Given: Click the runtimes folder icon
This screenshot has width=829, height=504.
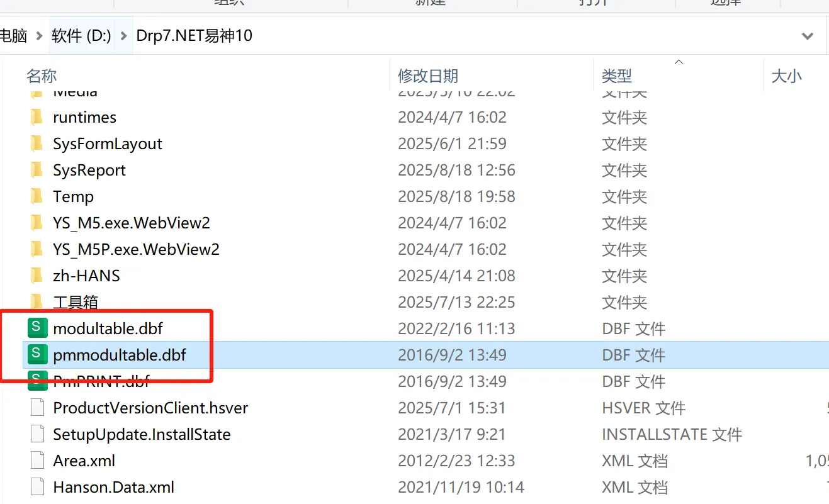Looking at the screenshot, I should coord(37,117).
